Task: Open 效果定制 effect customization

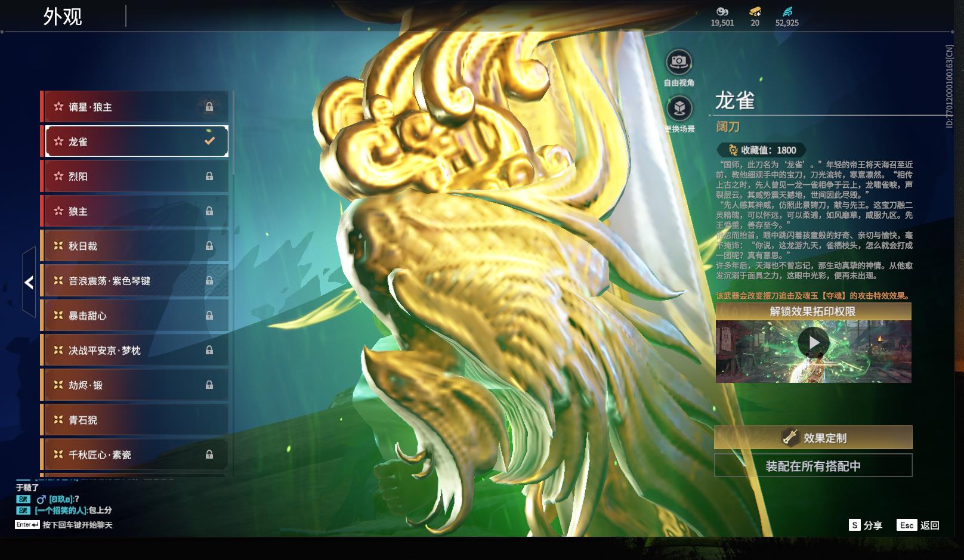Action: click(813, 438)
